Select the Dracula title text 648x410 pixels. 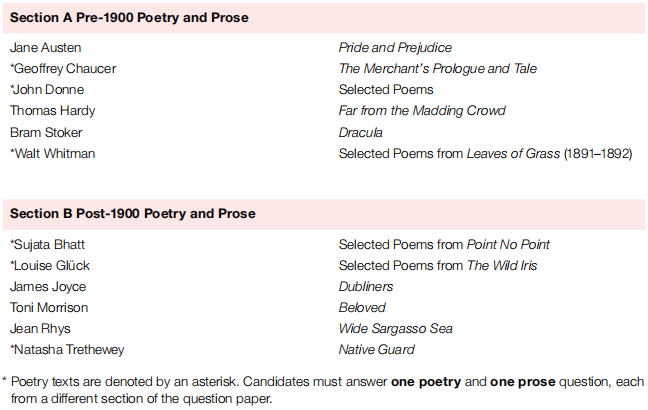(360, 133)
